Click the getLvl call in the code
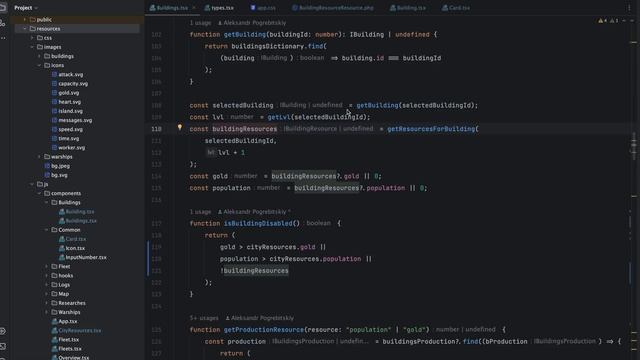The width and height of the screenshot is (640, 360). point(279,117)
